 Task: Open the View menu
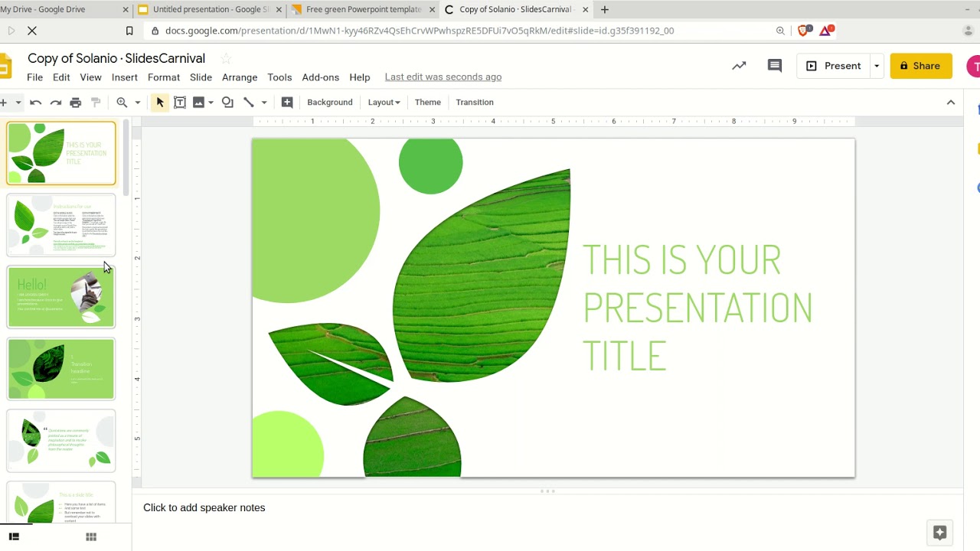[90, 77]
